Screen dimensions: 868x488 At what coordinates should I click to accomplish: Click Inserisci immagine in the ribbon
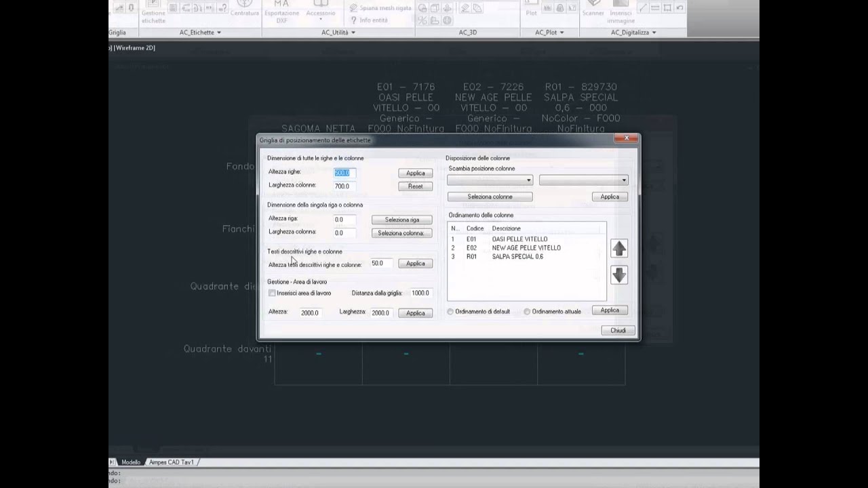[x=620, y=12]
